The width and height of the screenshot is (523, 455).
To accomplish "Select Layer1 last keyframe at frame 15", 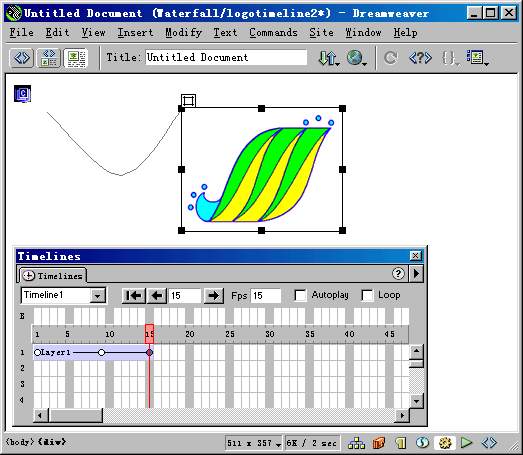I will tap(150, 352).
